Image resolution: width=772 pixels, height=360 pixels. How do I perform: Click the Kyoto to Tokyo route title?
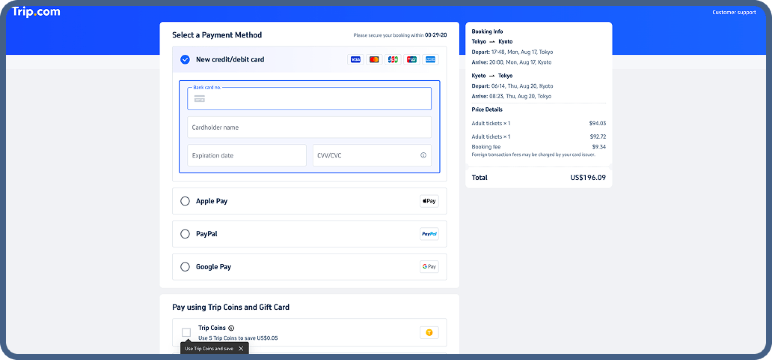(492, 75)
